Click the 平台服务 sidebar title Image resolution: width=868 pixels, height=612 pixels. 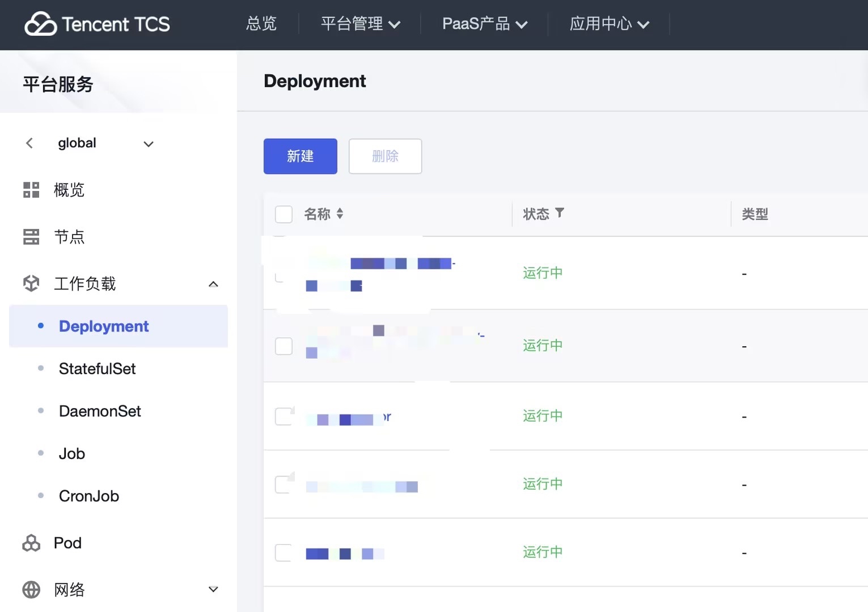(58, 84)
